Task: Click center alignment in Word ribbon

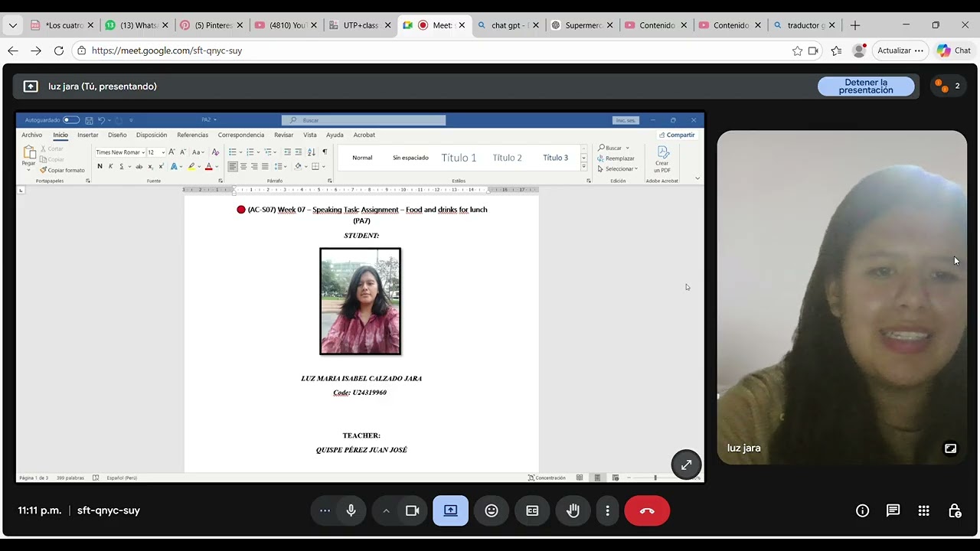Action: (243, 166)
